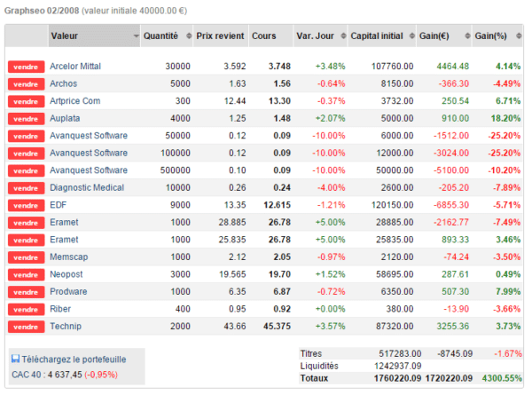Image resolution: width=532 pixels, height=395 pixels.
Task: Click the save icon next to Téléchargez le portefeuille
Action: click(x=15, y=359)
